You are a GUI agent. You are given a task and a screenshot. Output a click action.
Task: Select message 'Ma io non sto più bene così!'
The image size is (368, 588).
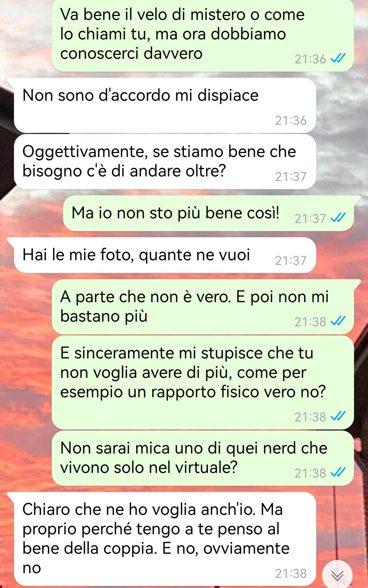pyautogui.click(x=209, y=213)
